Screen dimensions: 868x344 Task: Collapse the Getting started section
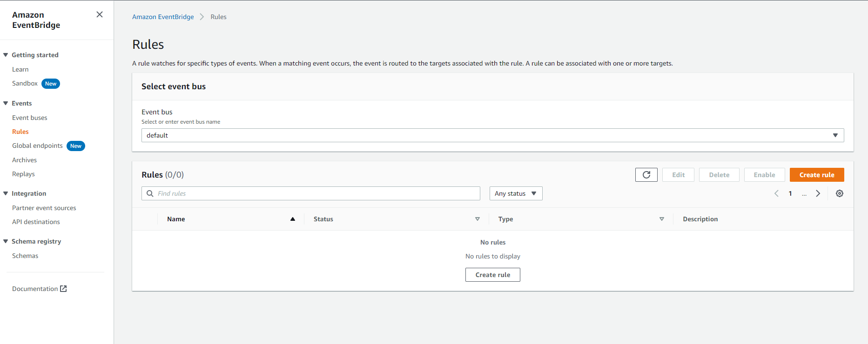coord(6,55)
